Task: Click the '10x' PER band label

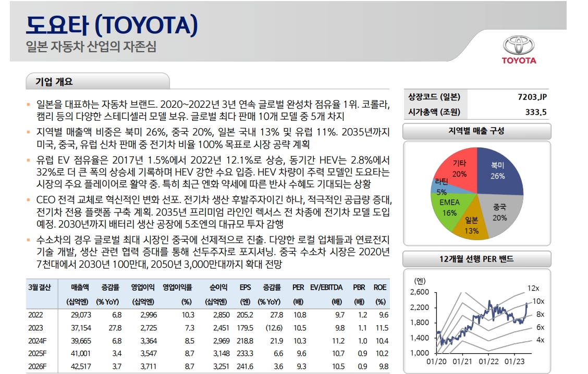Action: (x=538, y=301)
